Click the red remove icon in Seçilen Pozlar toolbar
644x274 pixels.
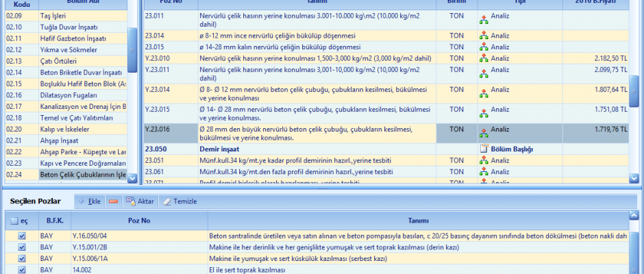click(x=113, y=201)
